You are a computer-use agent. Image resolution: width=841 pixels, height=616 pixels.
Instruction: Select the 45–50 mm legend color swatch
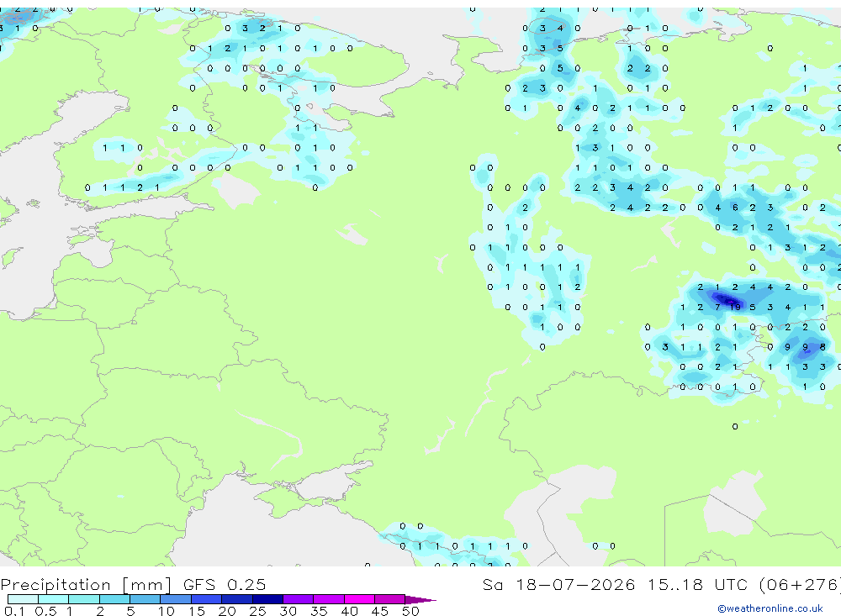(x=389, y=599)
